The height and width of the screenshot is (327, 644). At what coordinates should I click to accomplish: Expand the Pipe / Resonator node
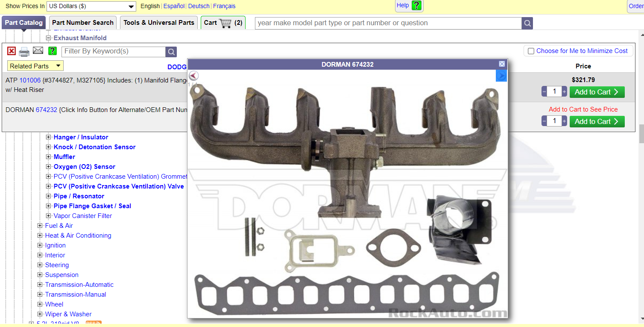coord(48,196)
